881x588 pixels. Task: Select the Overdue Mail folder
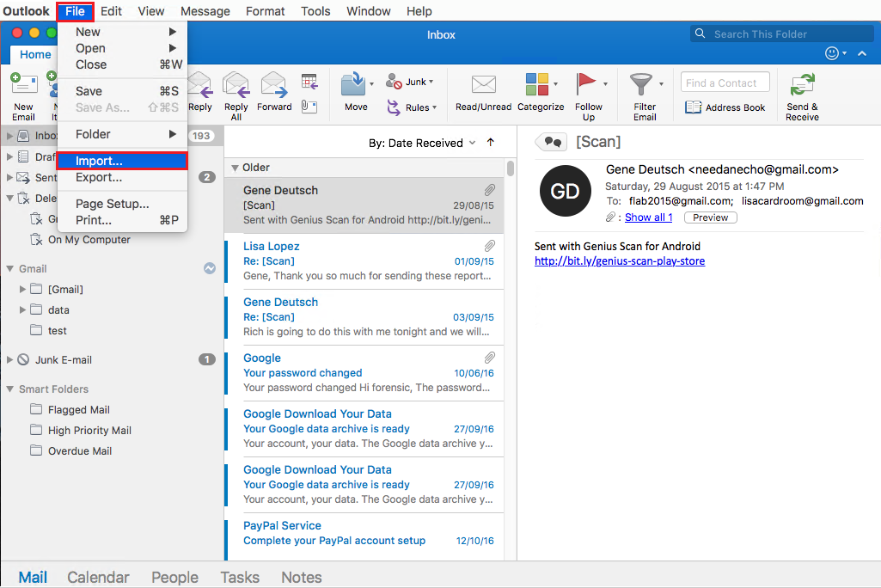pyautogui.click(x=72, y=450)
